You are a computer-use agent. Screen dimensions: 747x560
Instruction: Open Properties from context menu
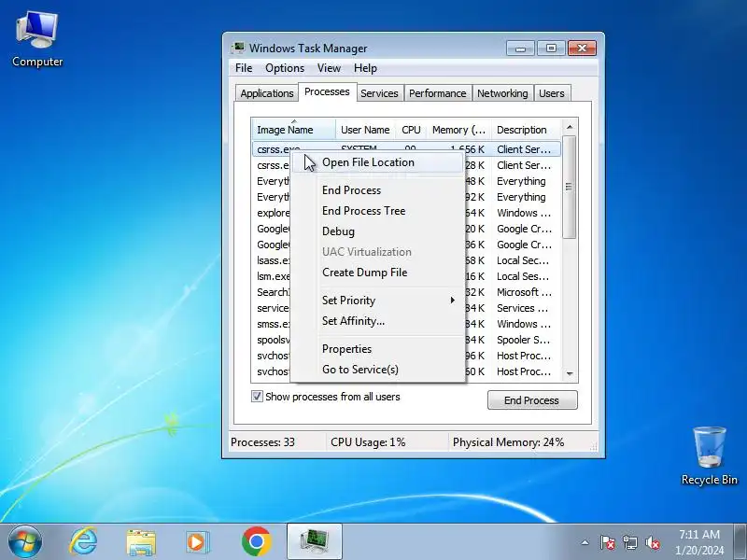click(x=377, y=348)
